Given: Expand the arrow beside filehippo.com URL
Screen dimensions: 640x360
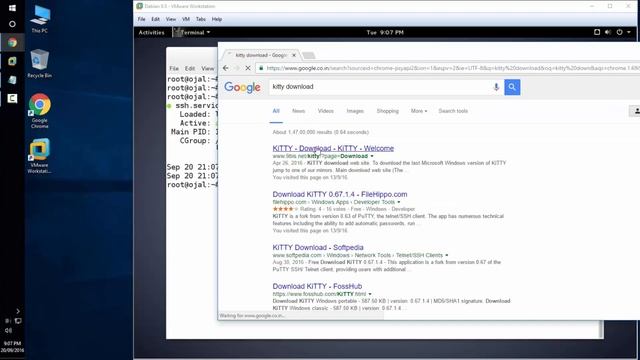Looking at the screenshot, I should (399, 202).
